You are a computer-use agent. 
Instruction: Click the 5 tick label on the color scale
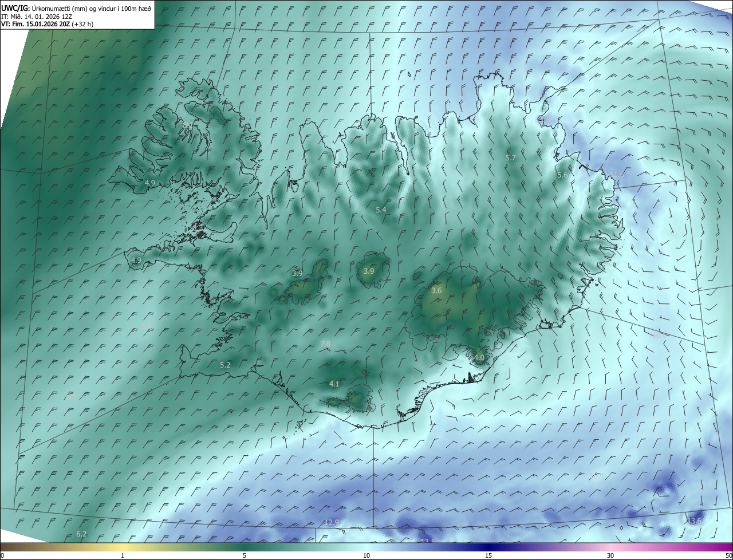[x=245, y=555]
